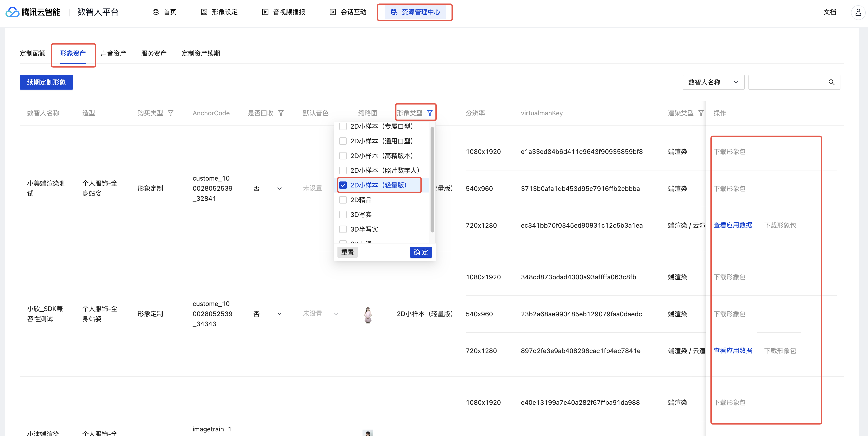This screenshot has height=436, width=868.
Task: Click the 是否回收 filter funnel icon
Action: click(x=281, y=113)
